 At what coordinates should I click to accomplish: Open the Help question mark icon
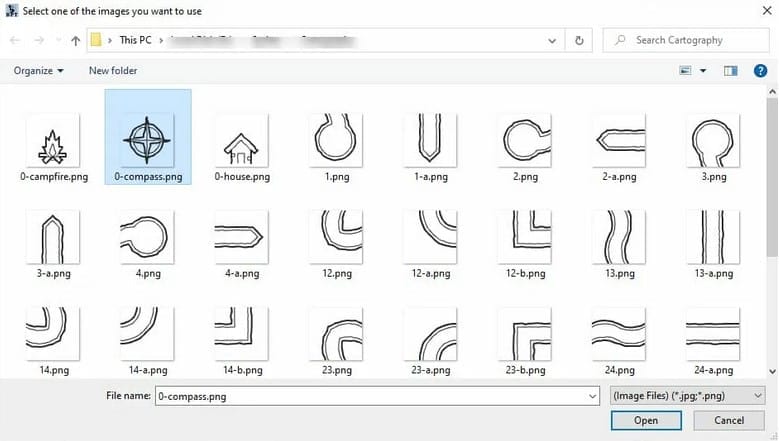pyautogui.click(x=760, y=71)
